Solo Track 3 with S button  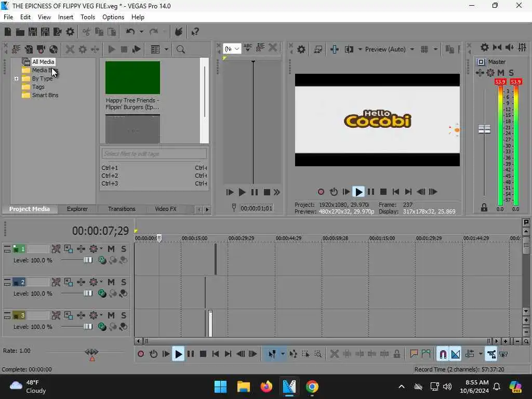tap(124, 315)
